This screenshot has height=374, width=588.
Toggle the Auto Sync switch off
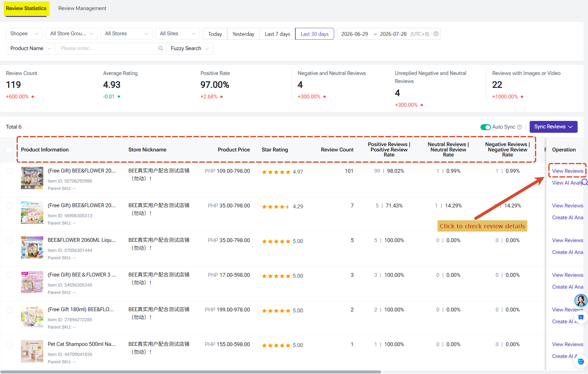pyautogui.click(x=485, y=127)
